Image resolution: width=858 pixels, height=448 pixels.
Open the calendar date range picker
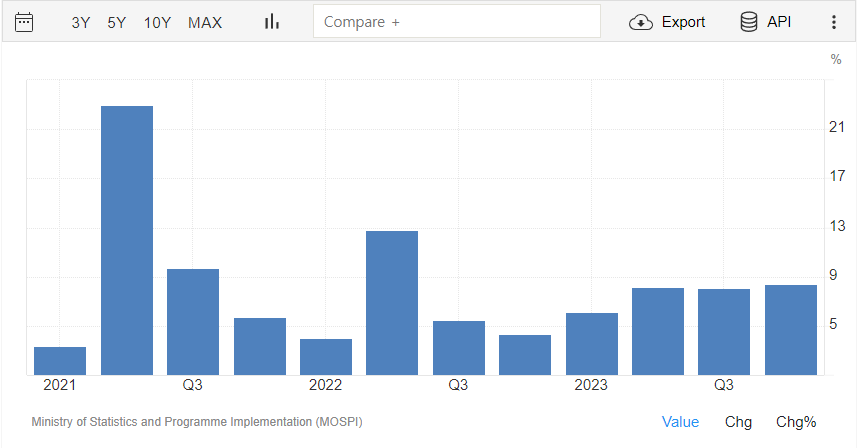coord(24,22)
